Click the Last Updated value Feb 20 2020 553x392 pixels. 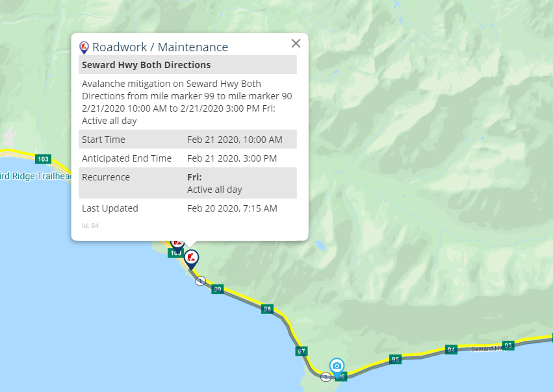232,208
